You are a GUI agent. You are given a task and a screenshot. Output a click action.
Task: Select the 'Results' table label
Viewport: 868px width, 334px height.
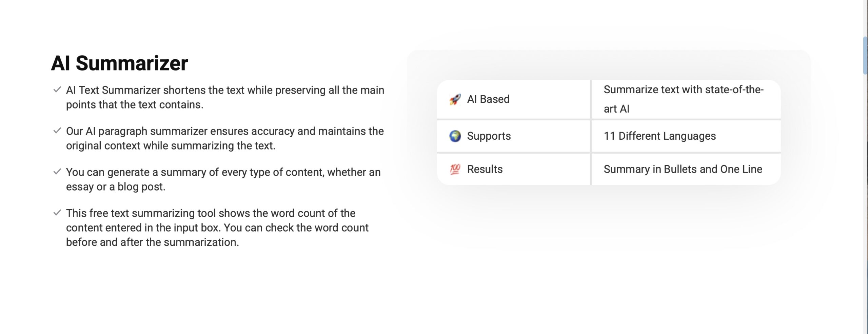[x=485, y=169]
